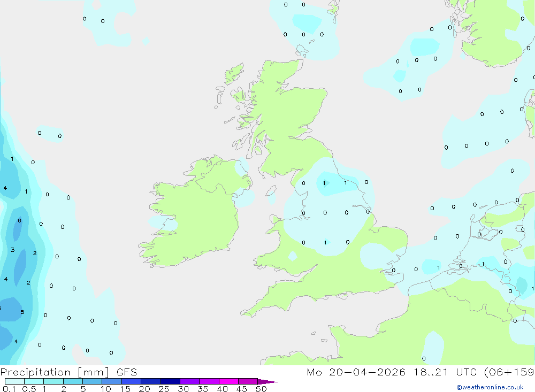The width and height of the screenshot is (535, 392).
Task: Click the "6" precipitation value on the map
Action: click(x=19, y=221)
